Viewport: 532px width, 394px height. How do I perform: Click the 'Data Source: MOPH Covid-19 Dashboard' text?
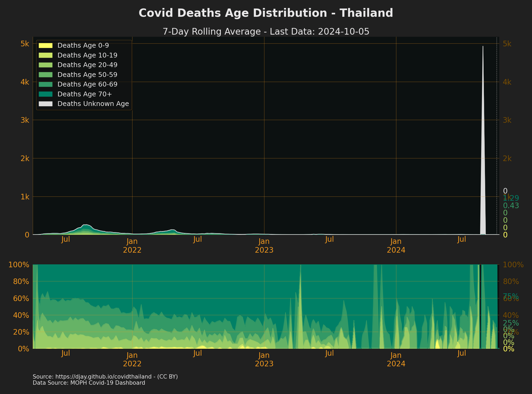(89, 383)
